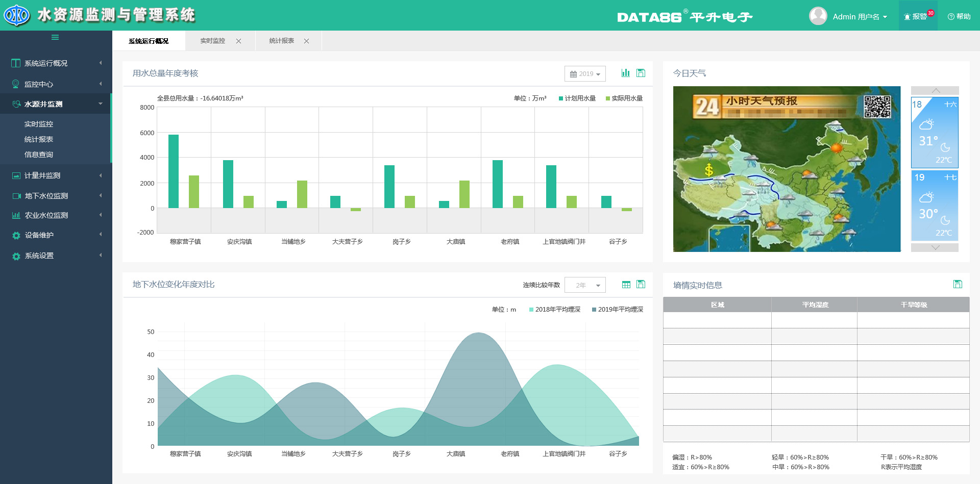Open the 报警 alarm notifications

(x=918, y=16)
